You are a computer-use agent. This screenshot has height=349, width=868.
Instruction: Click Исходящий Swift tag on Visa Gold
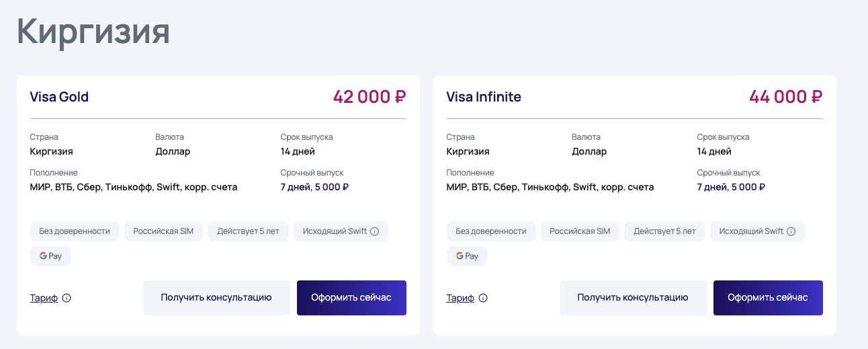[x=335, y=231]
